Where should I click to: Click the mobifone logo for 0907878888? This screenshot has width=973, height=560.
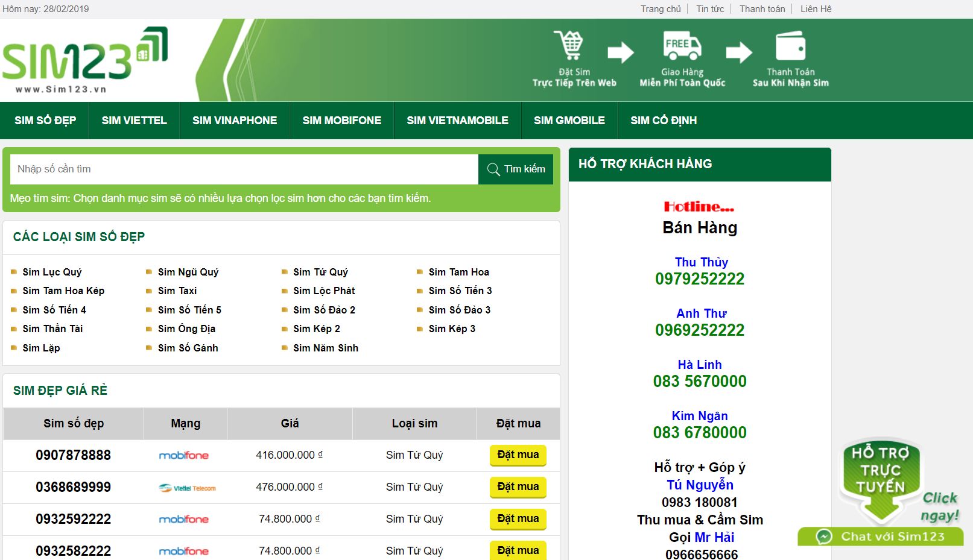184,456
